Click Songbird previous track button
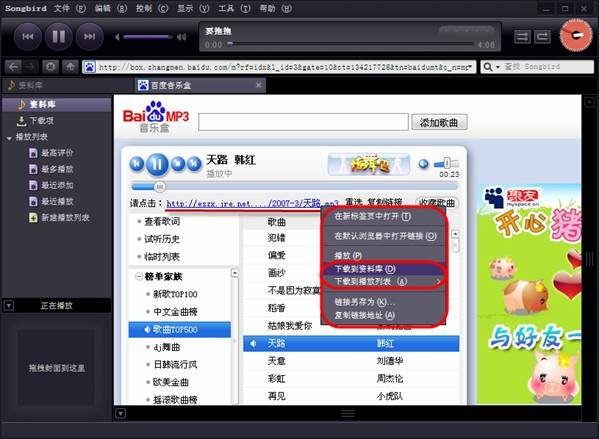This screenshot has width=599, height=439. [28, 37]
